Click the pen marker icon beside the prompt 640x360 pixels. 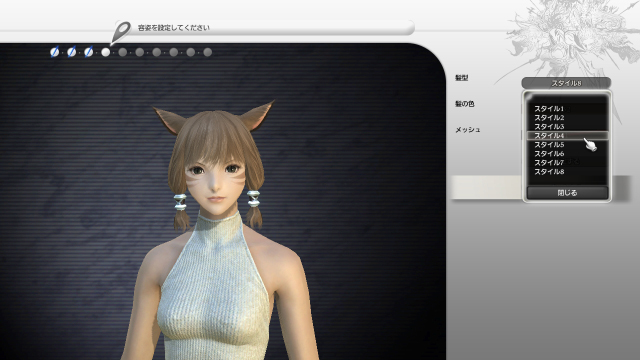click(x=120, y=33)
